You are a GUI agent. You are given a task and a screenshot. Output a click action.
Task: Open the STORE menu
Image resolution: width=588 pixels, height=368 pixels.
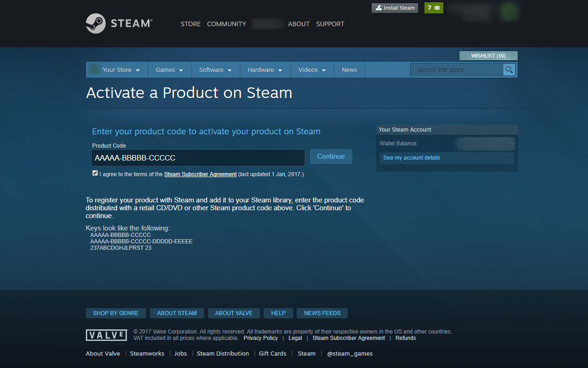(x=191, y=24)
